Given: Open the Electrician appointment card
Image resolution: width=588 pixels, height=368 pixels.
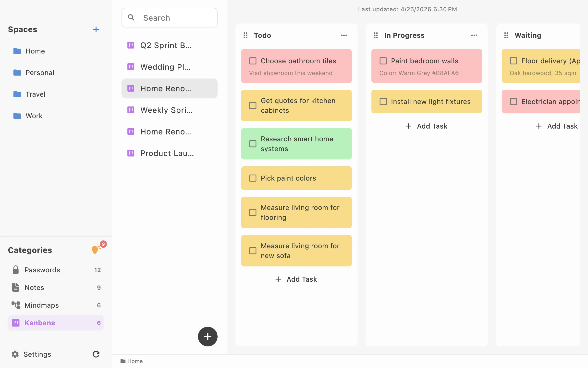Looking at the screenshot, I should click(541, 102).
